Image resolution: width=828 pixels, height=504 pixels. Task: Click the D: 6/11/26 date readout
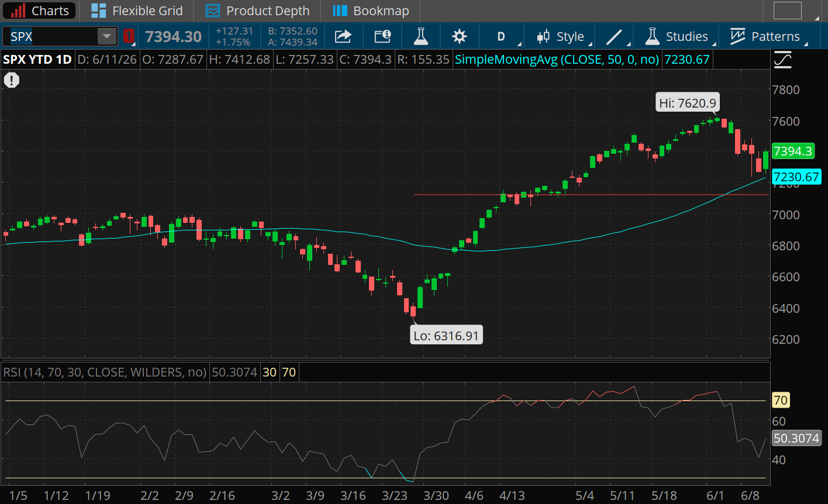click(108, 60)
